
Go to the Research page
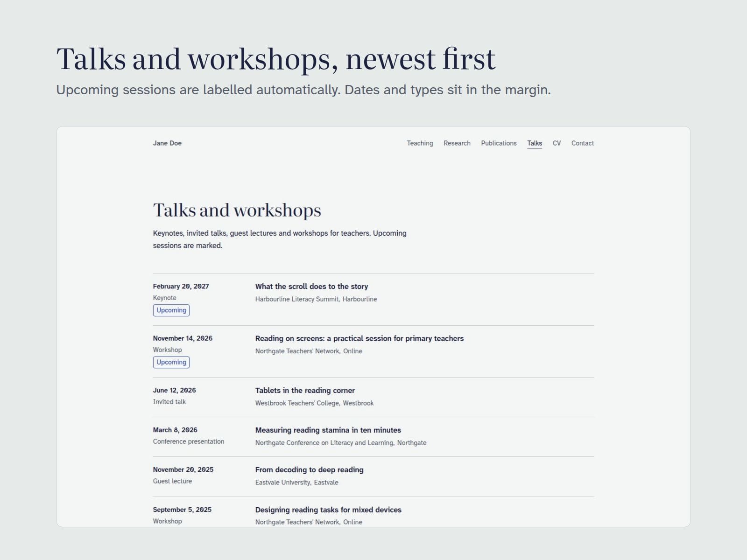(457, 143)
